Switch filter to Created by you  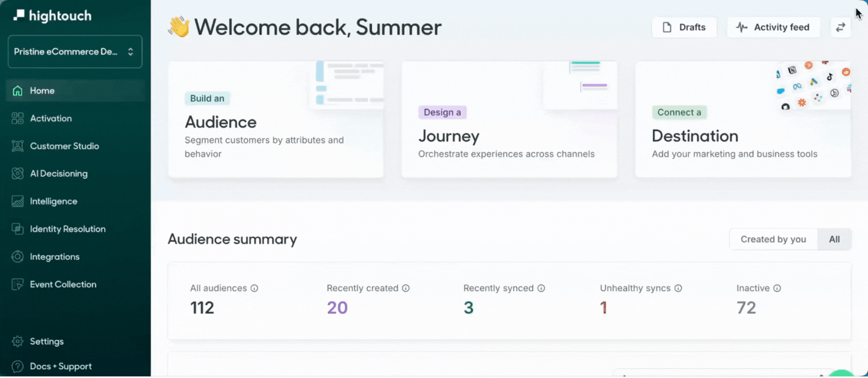coord(773,239)
